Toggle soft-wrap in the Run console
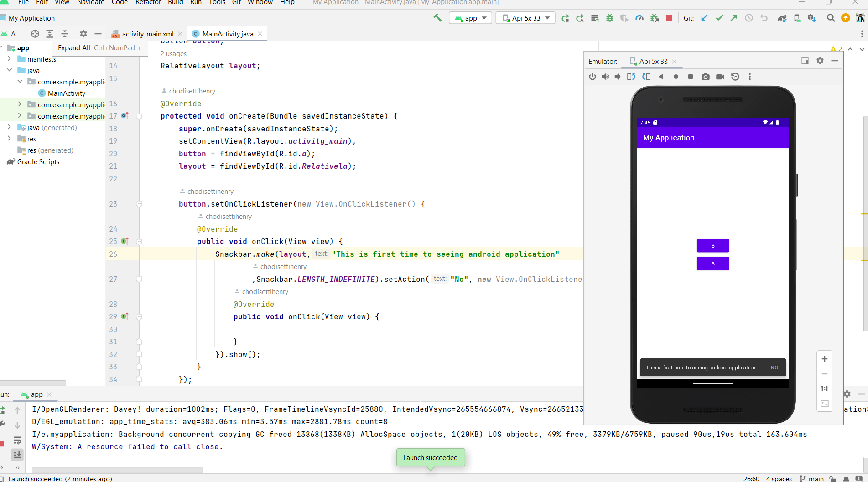The image size is (868, 482). click(x=17, y=441)
